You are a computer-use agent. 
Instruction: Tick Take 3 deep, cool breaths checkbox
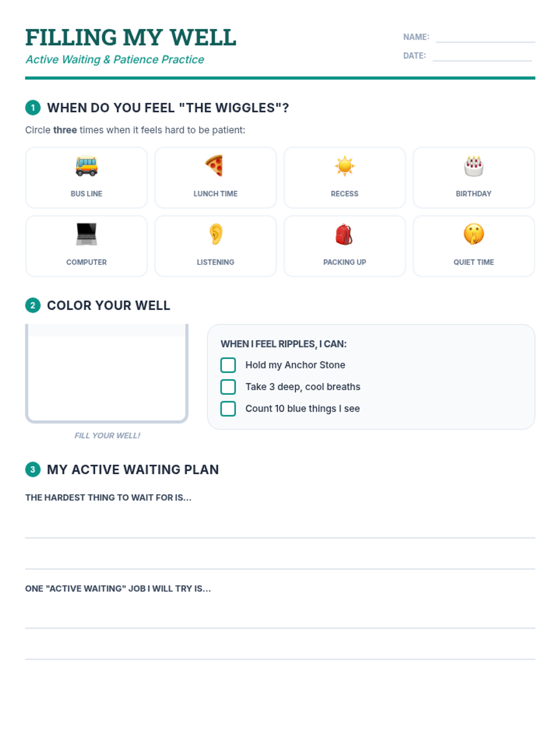(228, 387)
